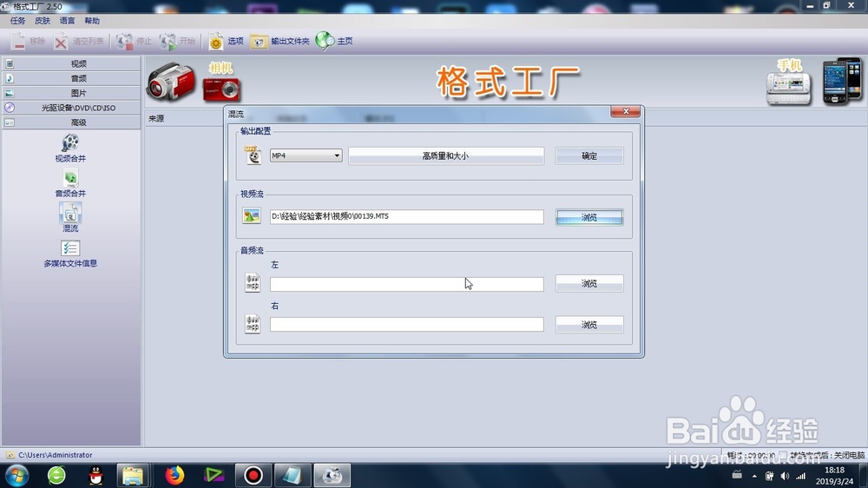Click the left audio stream music icon
The height and width of the screenshot is (488, 868).
click(253, 282)
